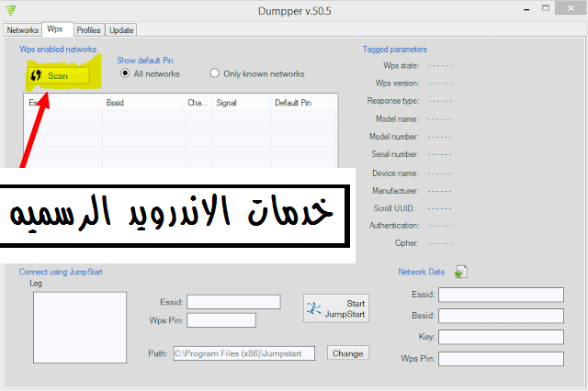Click the Tagged parameters heading

click(394, 50)
